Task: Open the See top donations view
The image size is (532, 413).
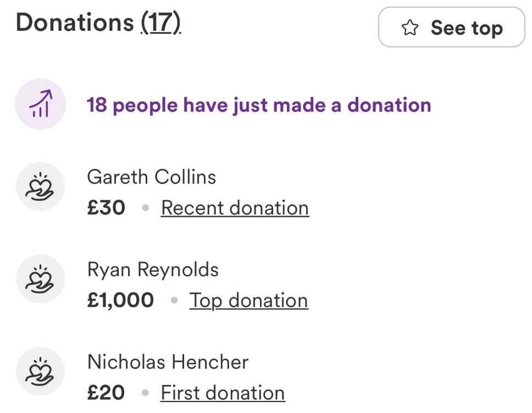Action: (451, 27)
